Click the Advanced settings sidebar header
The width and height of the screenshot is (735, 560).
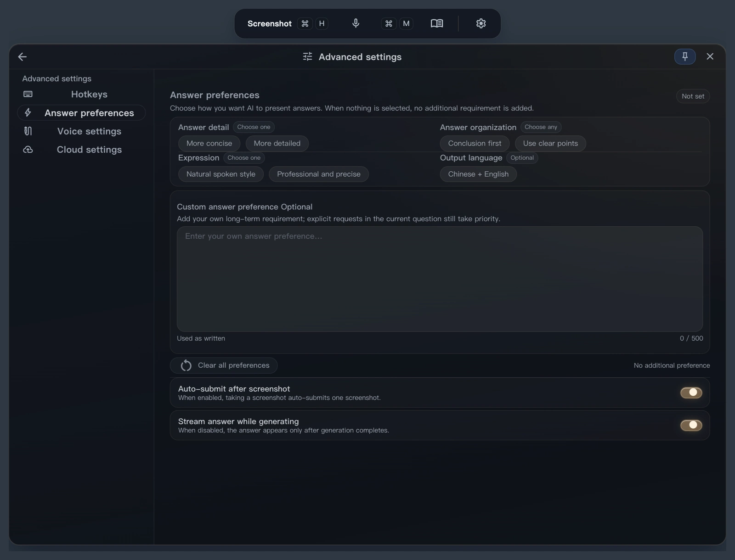pyautogui.click(x=57, y=78)
